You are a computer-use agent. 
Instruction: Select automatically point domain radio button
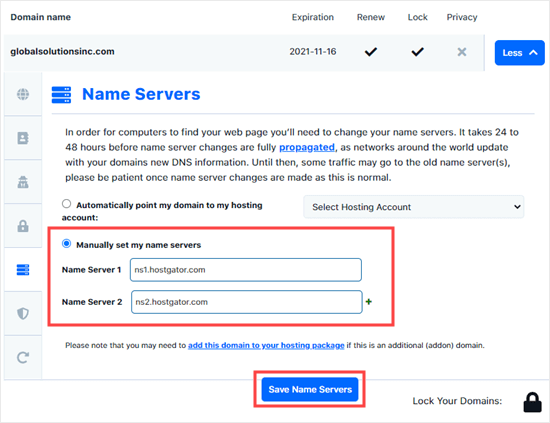66,204
